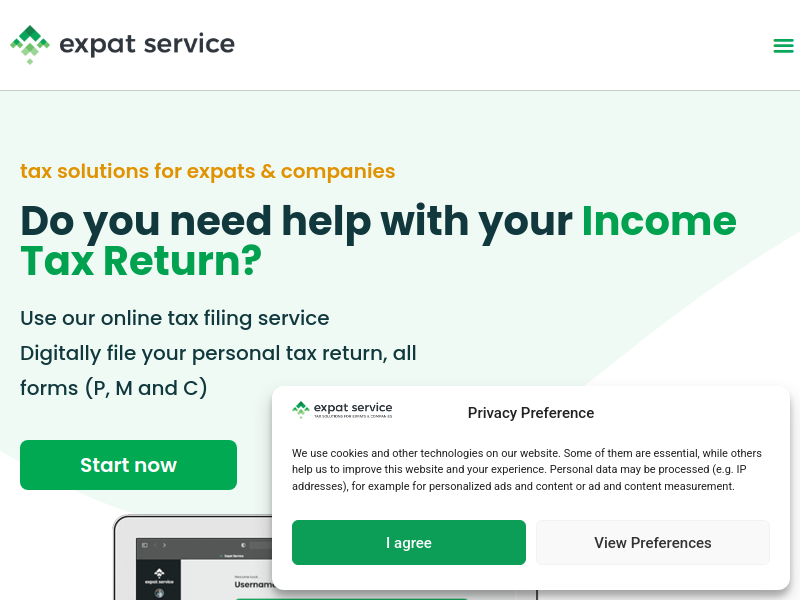Click the Start now button
This screenshot has width=800, height=600.
pos(129,465)
